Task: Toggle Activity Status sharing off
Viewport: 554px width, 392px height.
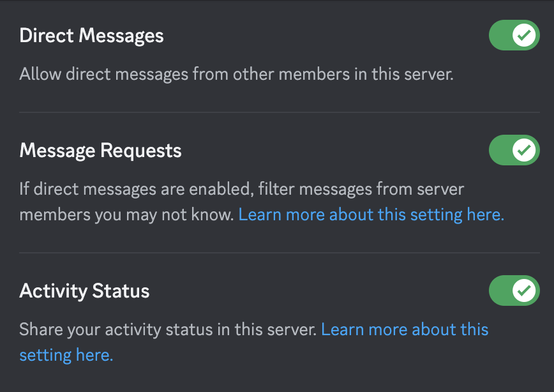Action: 514,290
